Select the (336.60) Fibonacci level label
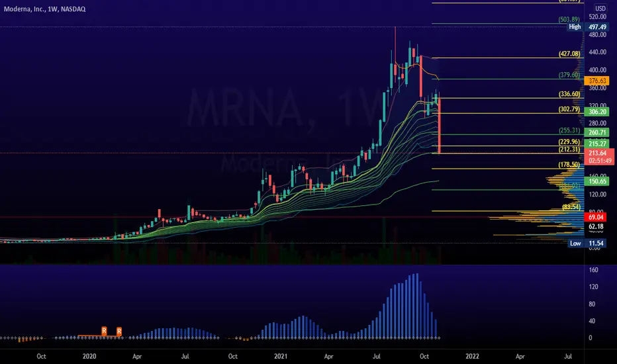The height and width of the screenshot is (364, 617). pyautogui.click(x=569, y=94)
